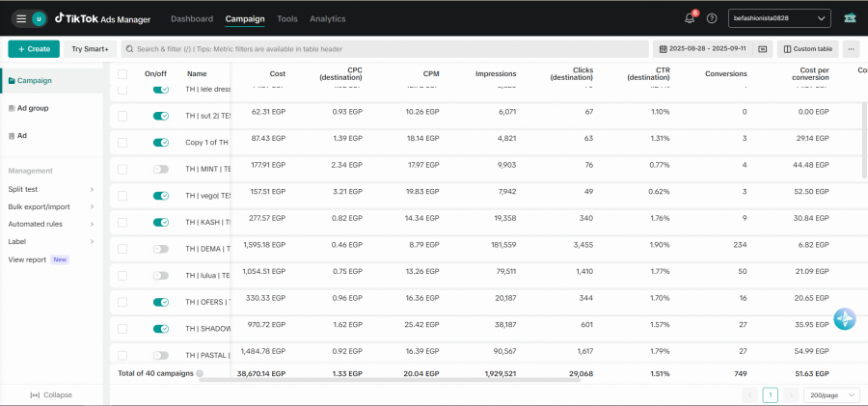Open the floating AI assistant sparkle icon
Viewport: 868px width, 406px height.
pos(845,319)
